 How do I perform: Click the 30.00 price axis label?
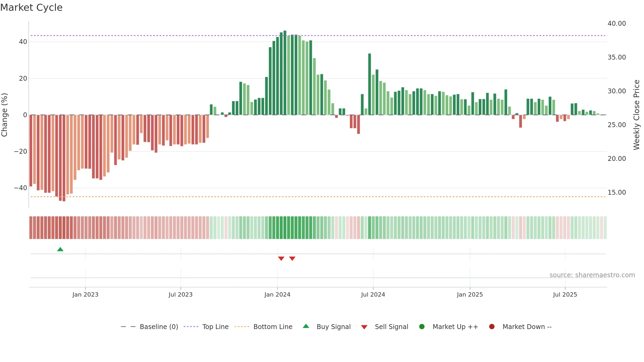pos(617,91)
